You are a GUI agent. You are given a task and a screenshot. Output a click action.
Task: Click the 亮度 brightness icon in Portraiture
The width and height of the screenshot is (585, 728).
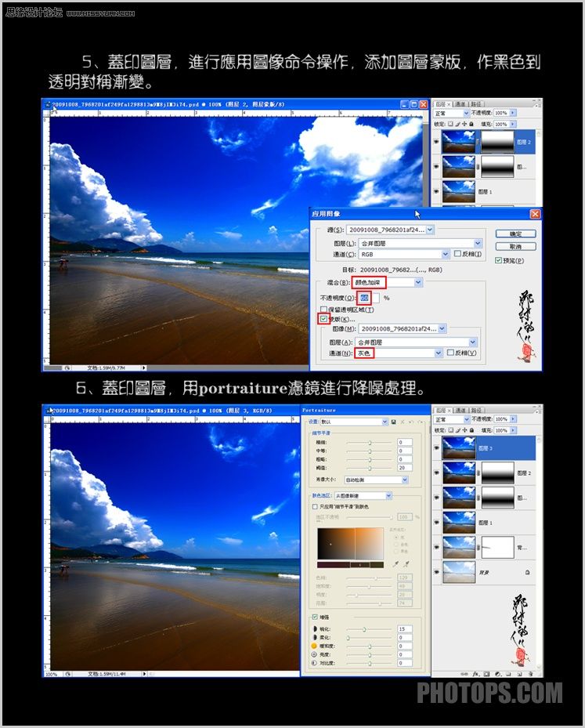[314, 654]
